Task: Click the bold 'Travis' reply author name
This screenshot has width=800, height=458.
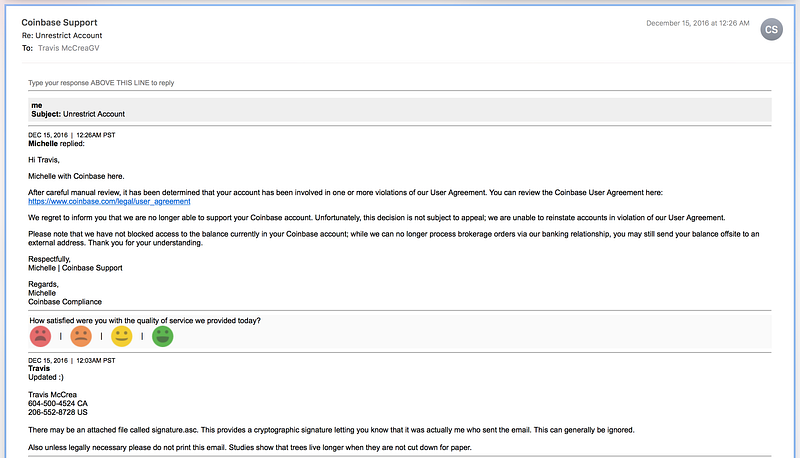Action: tap(39, 368)
